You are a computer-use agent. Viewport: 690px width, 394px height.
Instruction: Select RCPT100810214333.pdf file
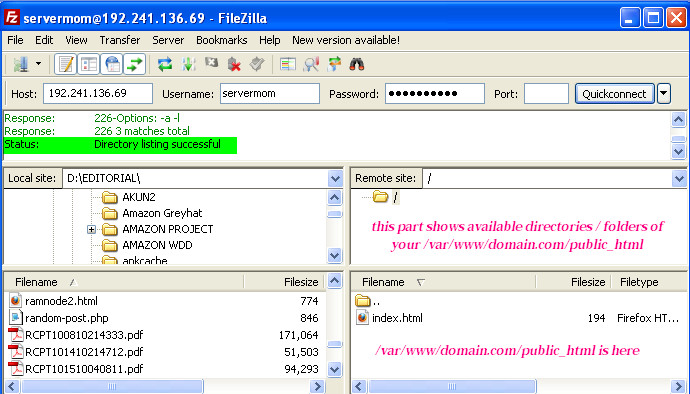click(x=84, y=335)
